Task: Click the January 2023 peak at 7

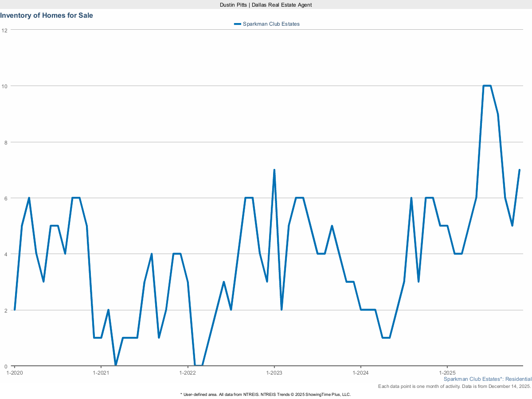Action: 274,170
